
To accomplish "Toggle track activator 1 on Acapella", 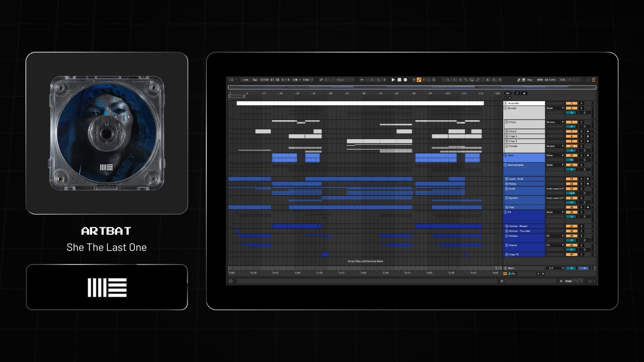I will pos(572,103).
